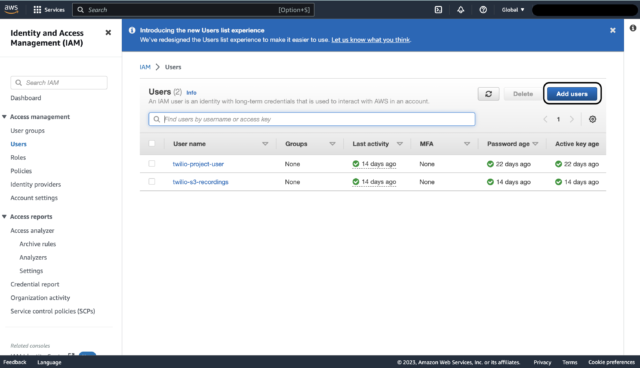The height and width of the screenshot is (368, 640).
Task: Select checkbox for twilio-project-user
Action: [152, 164]
